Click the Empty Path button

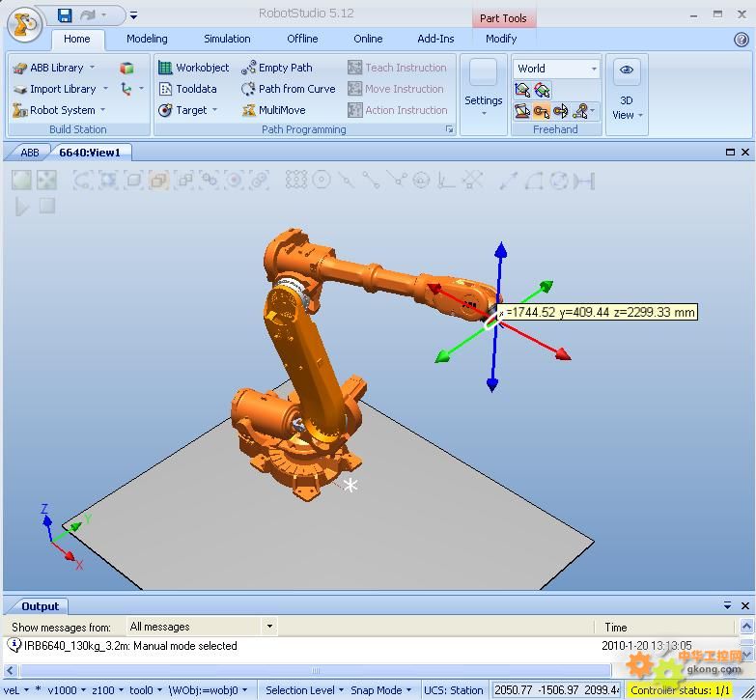coord(277,68)
